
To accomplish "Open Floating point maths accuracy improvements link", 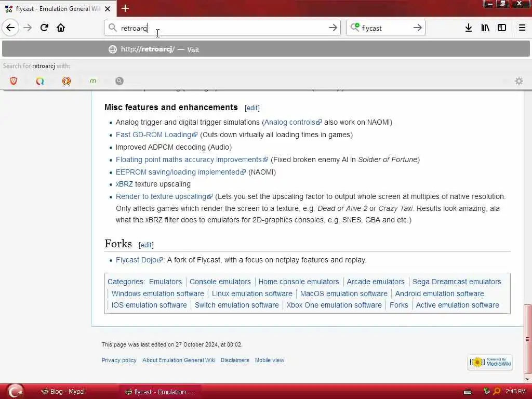I will [x=191, y=159].
